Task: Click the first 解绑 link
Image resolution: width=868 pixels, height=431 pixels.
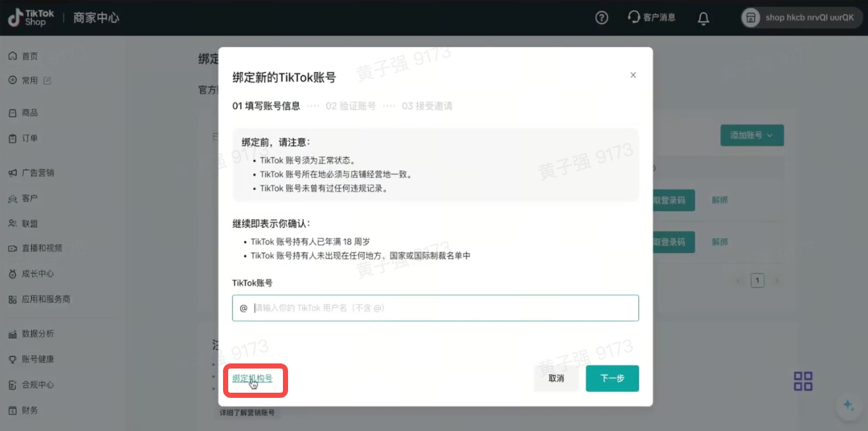Action: click(x=720, y=200)
